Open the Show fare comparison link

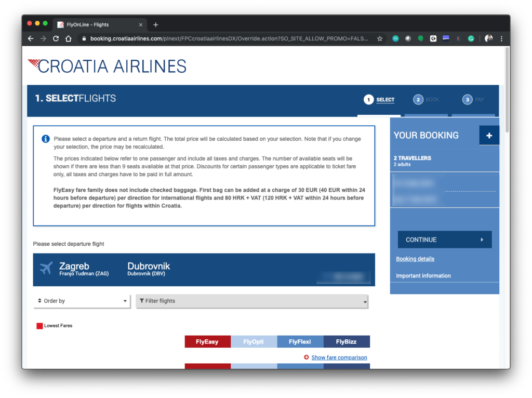(x=339, y=357)
